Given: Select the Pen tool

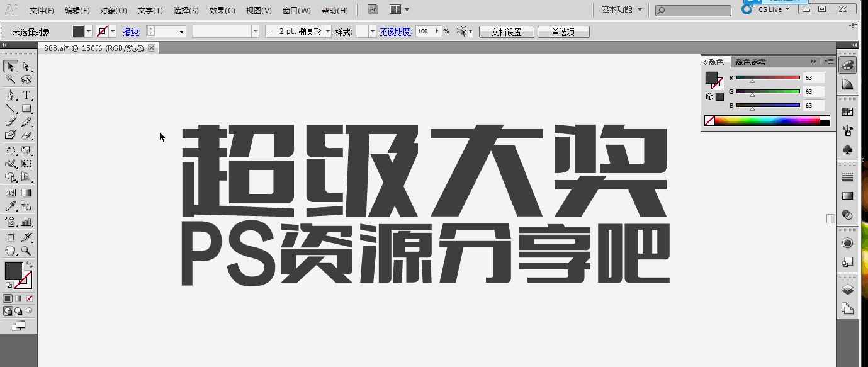Looking at the screenshot, I should coord(10,95).
